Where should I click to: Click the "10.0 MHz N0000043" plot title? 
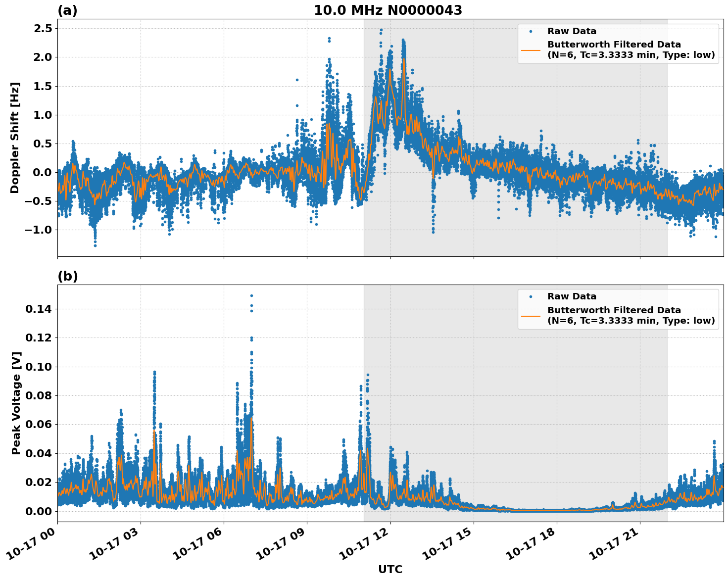pyautogui.click(x=388, y=10)
